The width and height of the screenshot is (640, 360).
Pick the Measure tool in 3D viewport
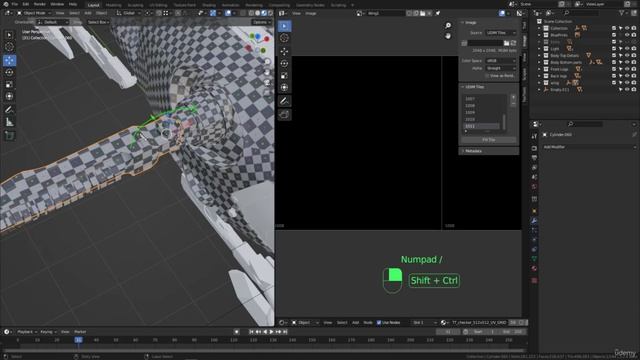[x=9, y=122]
